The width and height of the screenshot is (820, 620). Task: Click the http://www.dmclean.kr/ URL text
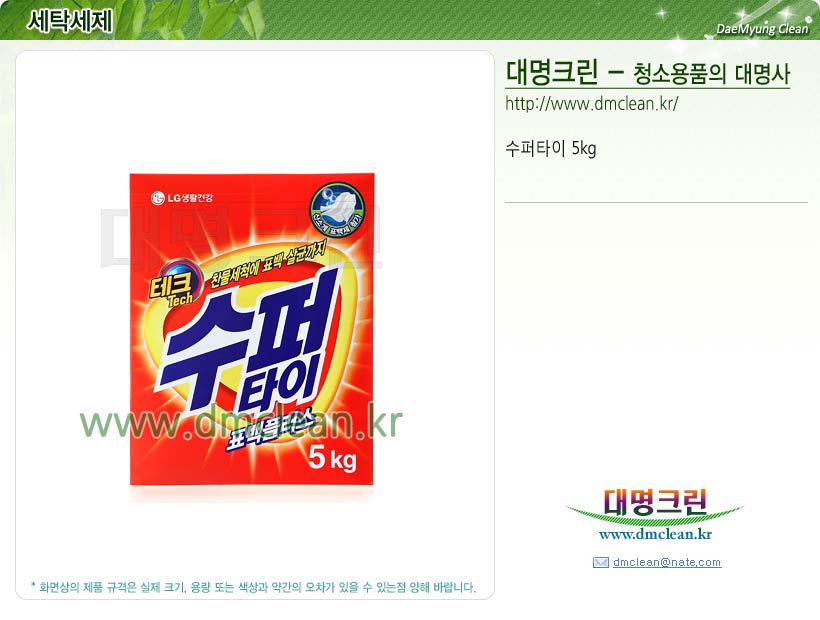[x=591, y=104]
